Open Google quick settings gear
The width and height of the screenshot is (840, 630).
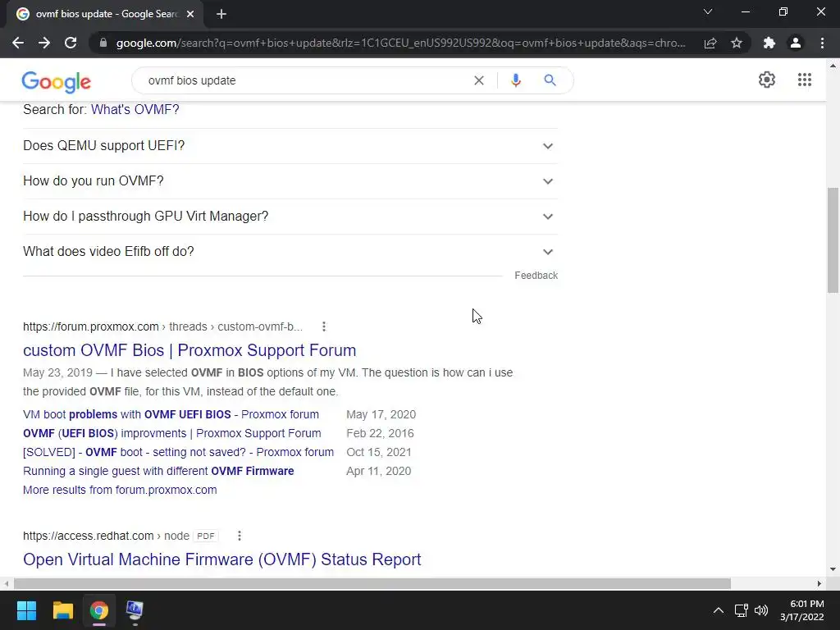click(767, 80)
